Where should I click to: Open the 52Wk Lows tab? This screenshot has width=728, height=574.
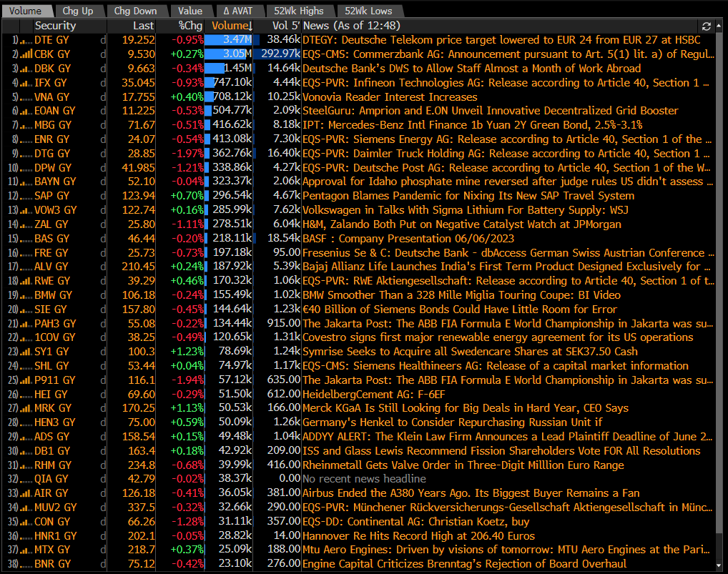click(368, 11)
